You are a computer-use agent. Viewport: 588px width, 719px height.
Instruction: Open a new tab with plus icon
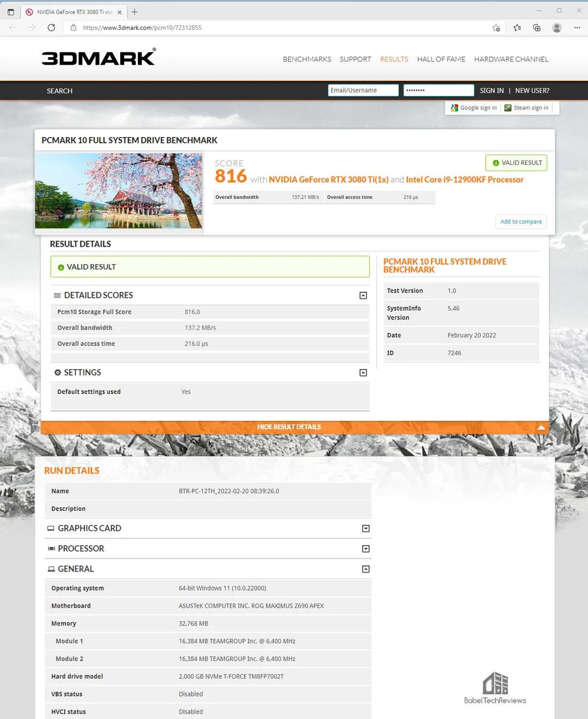[135, 12]
